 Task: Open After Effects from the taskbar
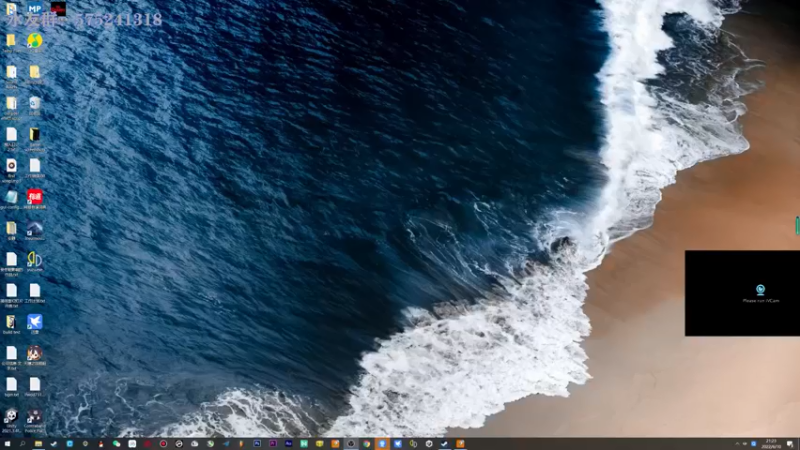(x=288, y=444)
